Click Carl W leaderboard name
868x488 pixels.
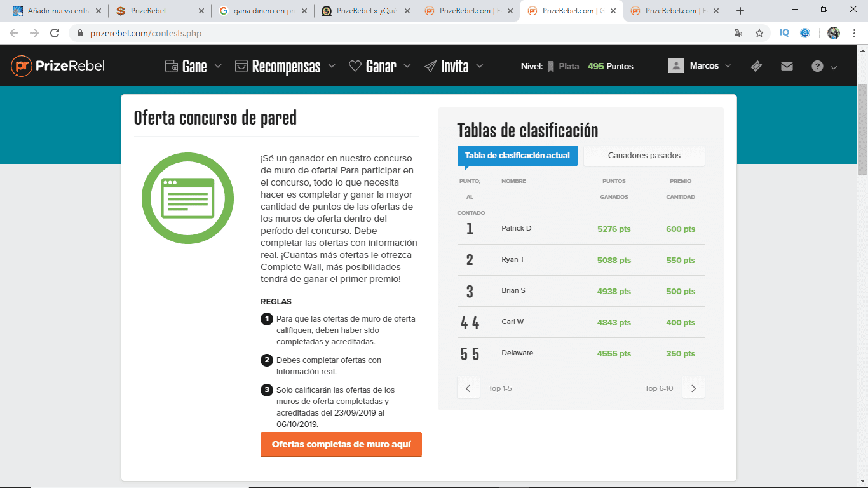[513, 322]
